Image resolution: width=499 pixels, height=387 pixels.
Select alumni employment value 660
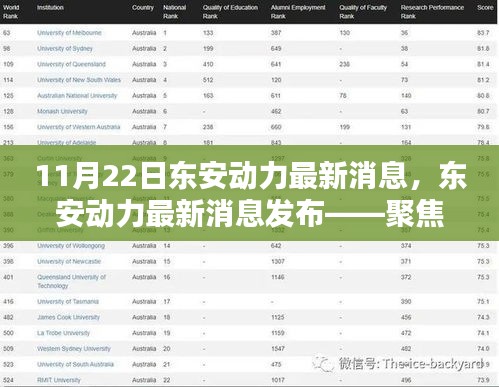276,127
